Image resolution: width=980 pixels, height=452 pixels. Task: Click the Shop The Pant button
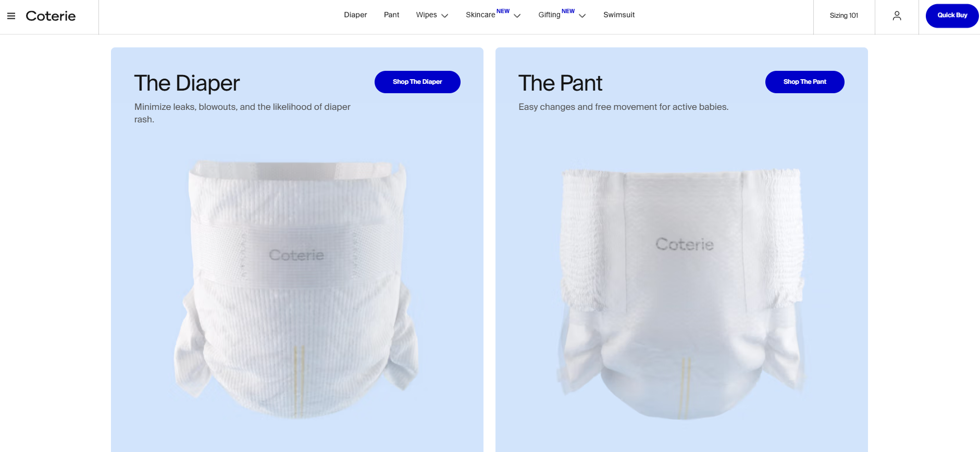pyautogui.click(x=805, y=82)
